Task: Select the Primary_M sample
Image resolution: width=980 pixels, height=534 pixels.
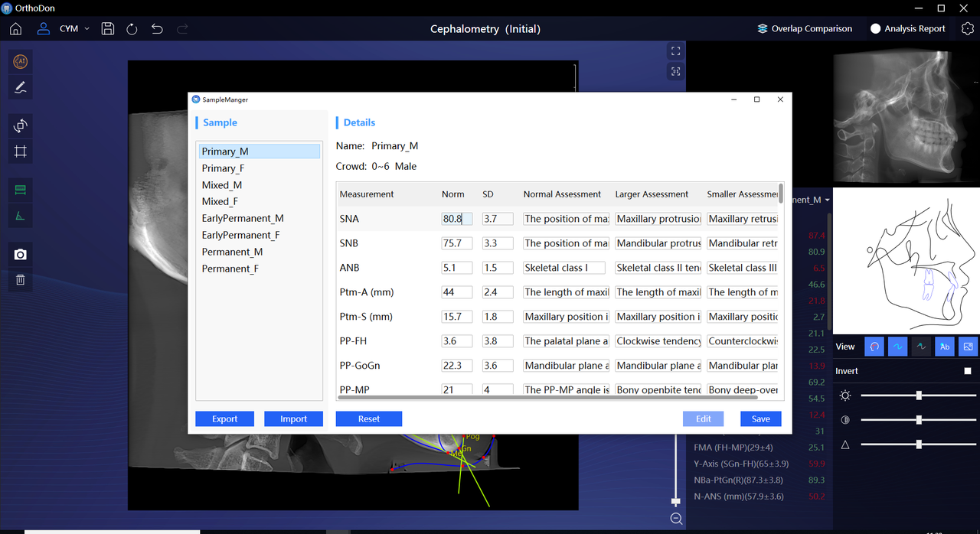Action: (x=259, y=151)
